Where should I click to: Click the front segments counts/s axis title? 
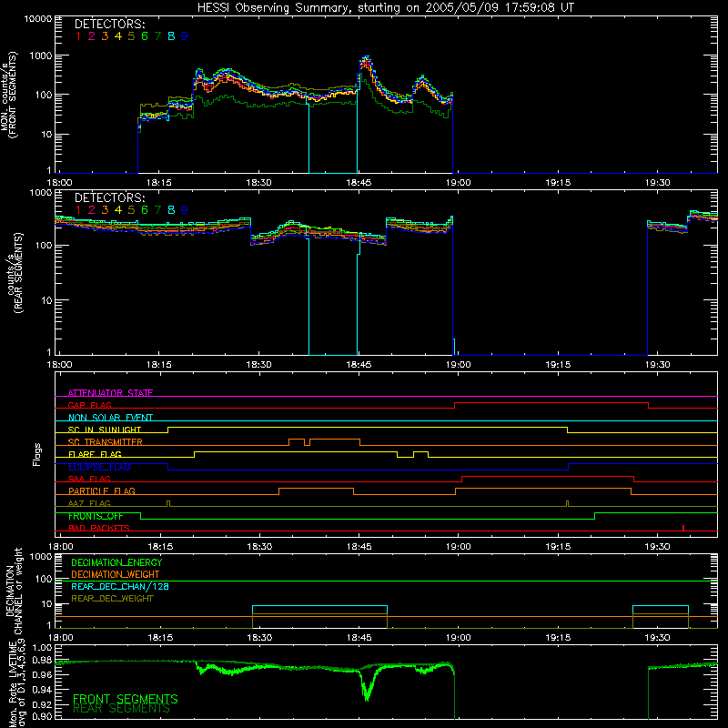pos(9,96)
